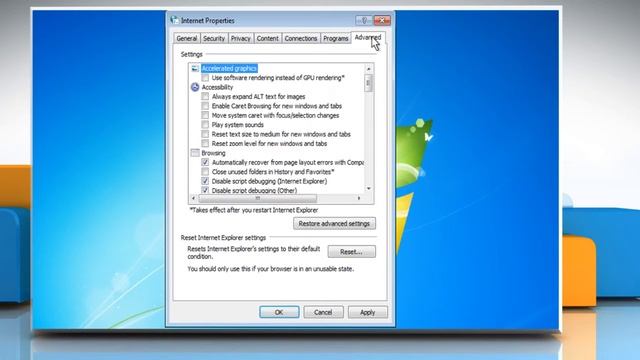The image size is (640, 360).
Task: Open the Content tab
Action: point(267,38)
